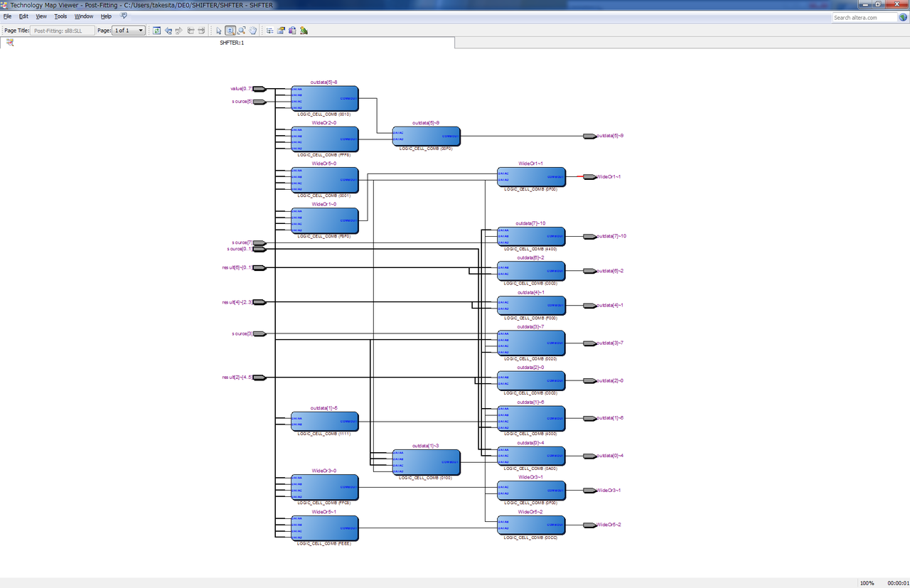Click the properties icon in toolbar
Screen dimensions: 910x588
(x=281, y=31)
